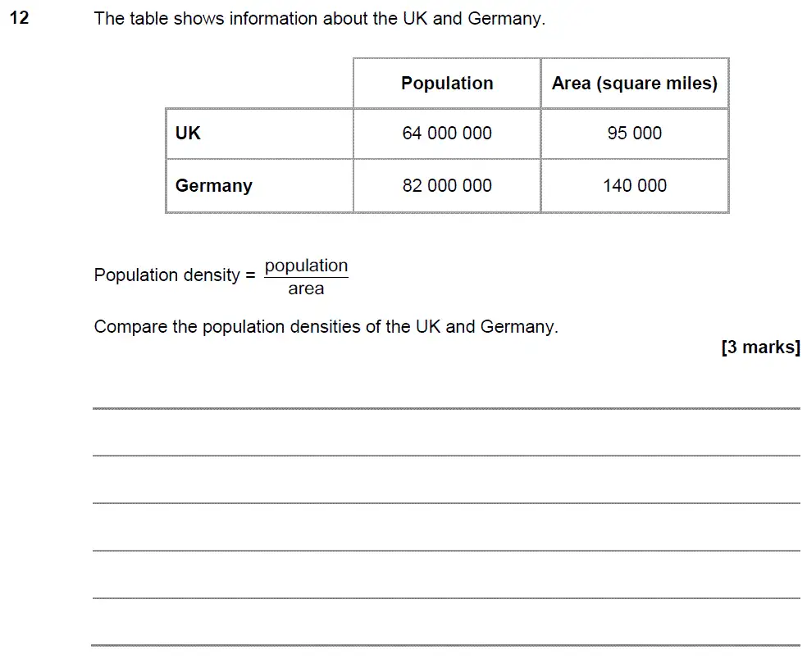Click the word area in the fraction
This screenshot has height=672, width=807.
point(306,289)
